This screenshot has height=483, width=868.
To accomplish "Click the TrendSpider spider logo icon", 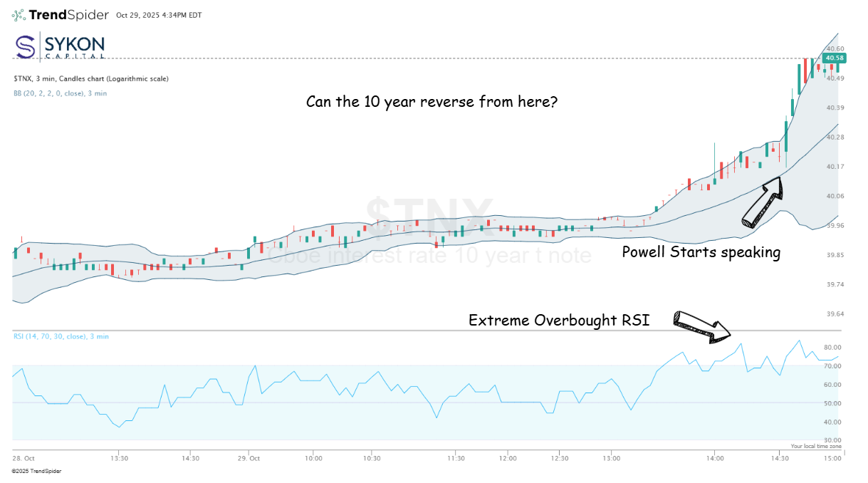I will (x=19, y=14).
